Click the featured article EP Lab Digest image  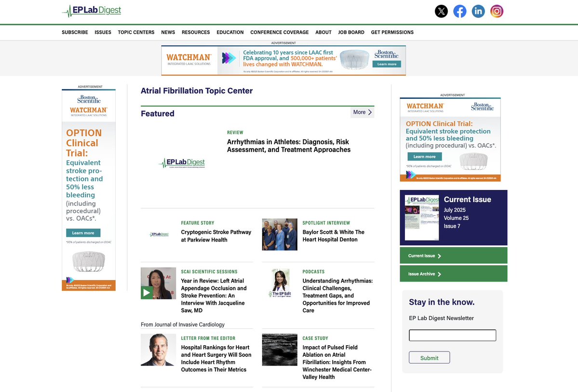point(181,162)
